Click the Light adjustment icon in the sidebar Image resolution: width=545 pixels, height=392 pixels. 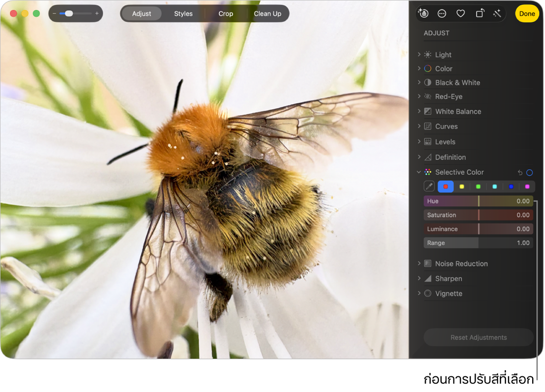coord(428,54)
